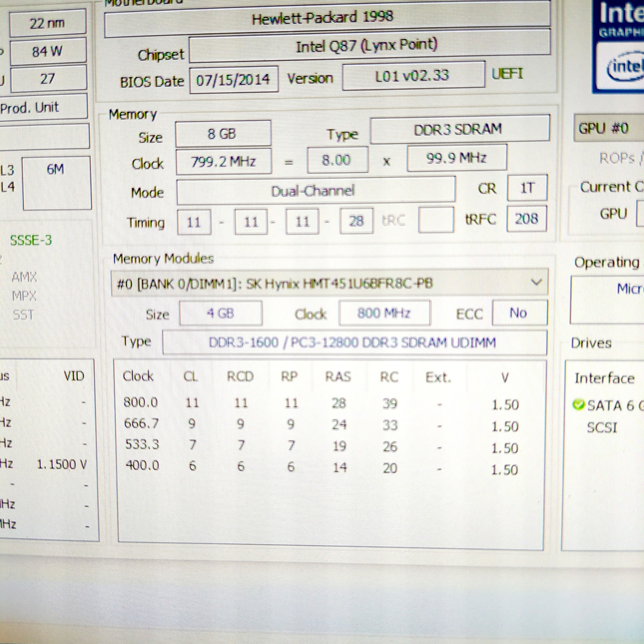Open the memory module selector dropdown
Image resolution: width=644 pixels, height=644 pixels.
click(x=329, y=283)
